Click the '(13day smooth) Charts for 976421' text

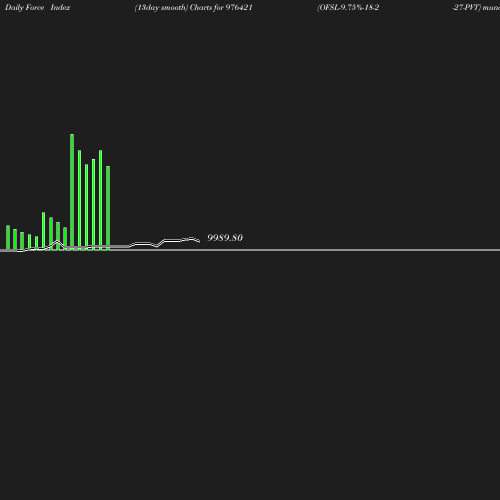pos(193,8)
